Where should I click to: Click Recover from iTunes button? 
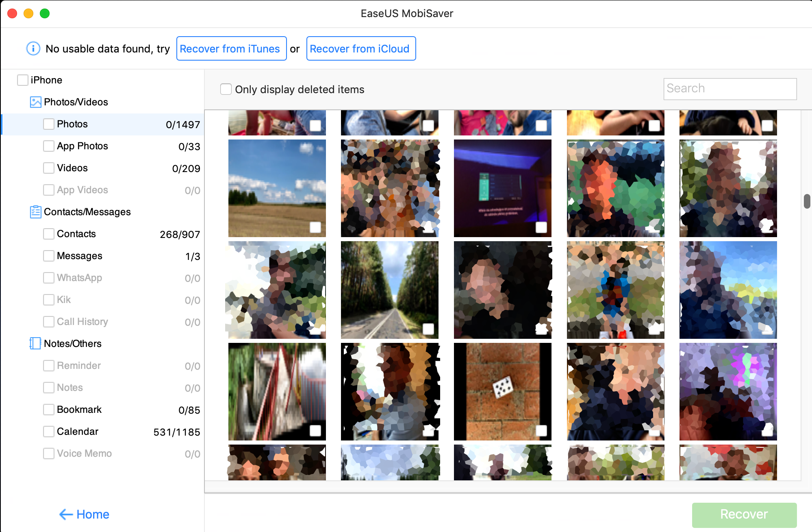pos(231,49)
